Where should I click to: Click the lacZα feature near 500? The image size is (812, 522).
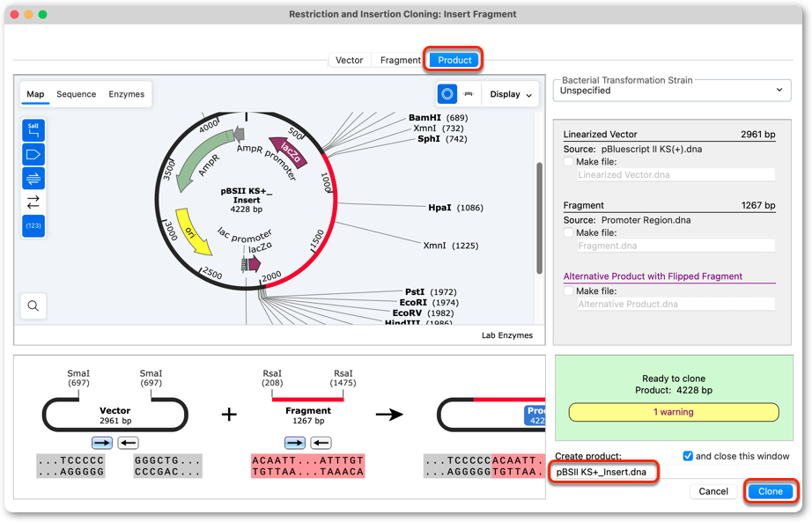click(x=289, y=151)
